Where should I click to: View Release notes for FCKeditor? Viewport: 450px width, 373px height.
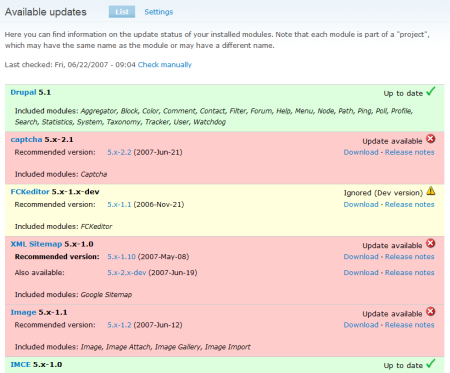pyautogui.click(x=410, y=205)
